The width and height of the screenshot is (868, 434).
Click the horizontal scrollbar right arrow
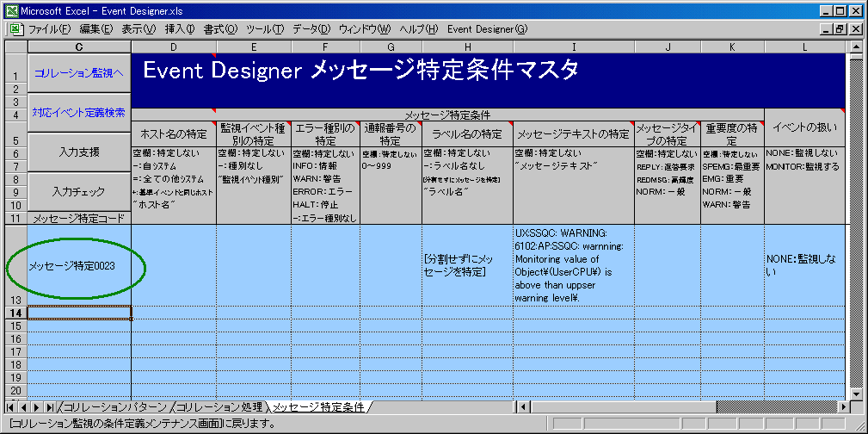(843, 407)
